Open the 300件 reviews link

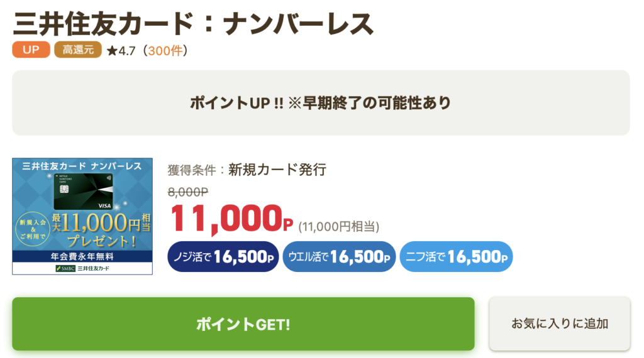[x=165, y=51]
